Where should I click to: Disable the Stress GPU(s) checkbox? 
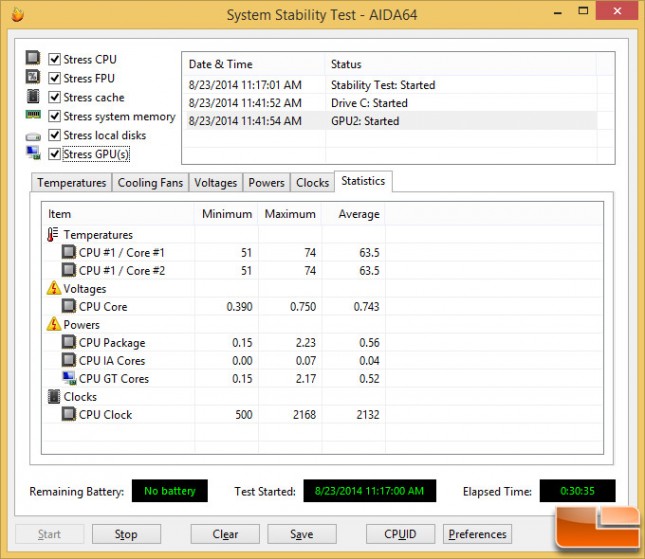pos(54,154)
